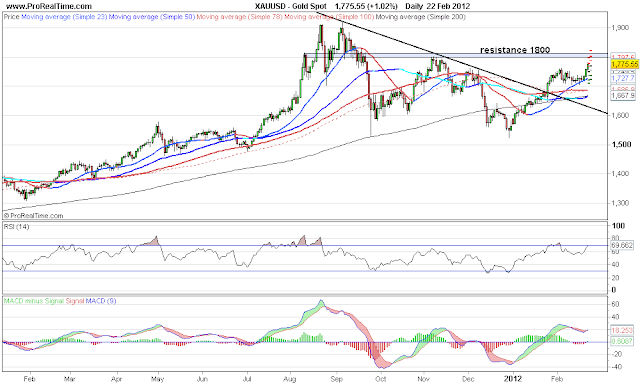
Task: Click the Sep label on time axis
Action: (x=336, y=379)
